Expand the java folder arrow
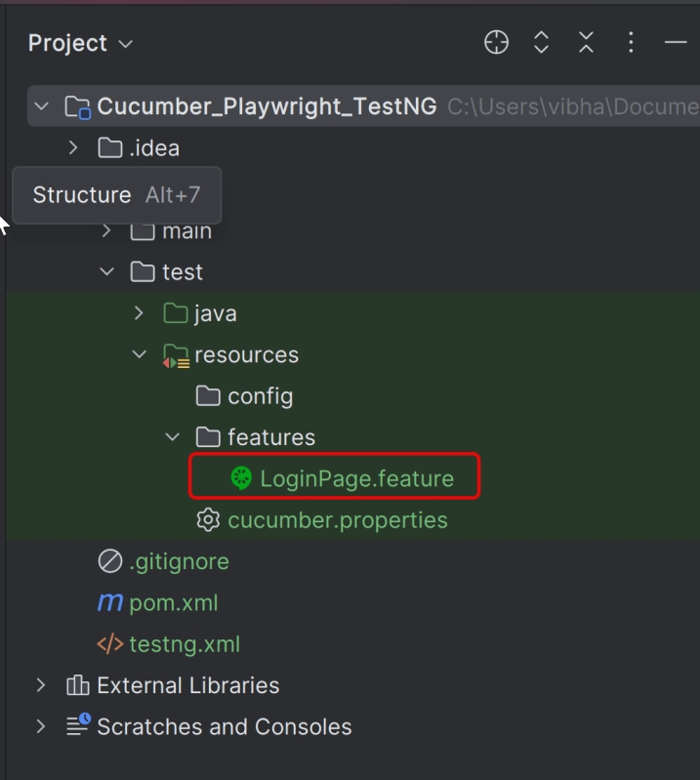Screen dimensions: 700x780 pos(140,313)
